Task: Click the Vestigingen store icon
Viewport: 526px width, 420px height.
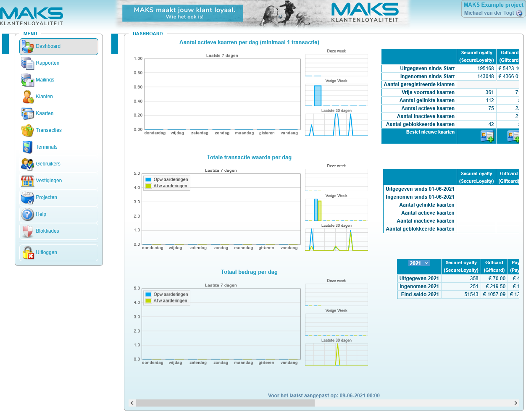Action: (x=27, y=181)
